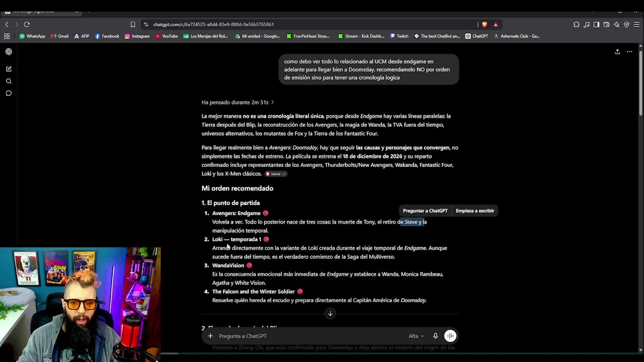
Task: Add an attachment with the plus button
Action: (210, 336)
